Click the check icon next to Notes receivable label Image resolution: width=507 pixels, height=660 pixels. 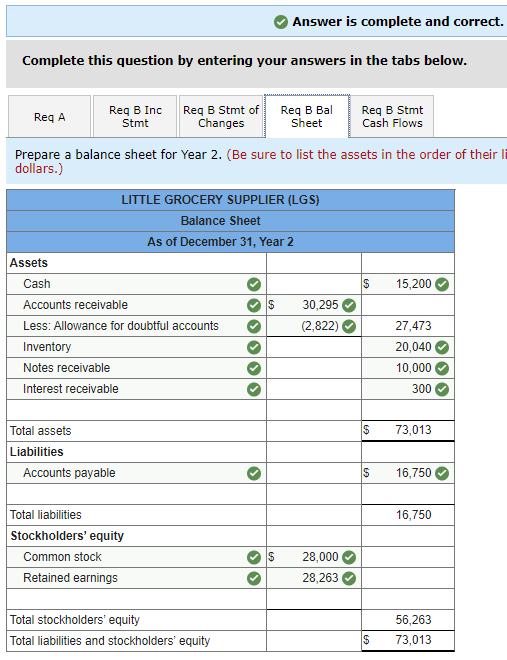coord(254,368)
